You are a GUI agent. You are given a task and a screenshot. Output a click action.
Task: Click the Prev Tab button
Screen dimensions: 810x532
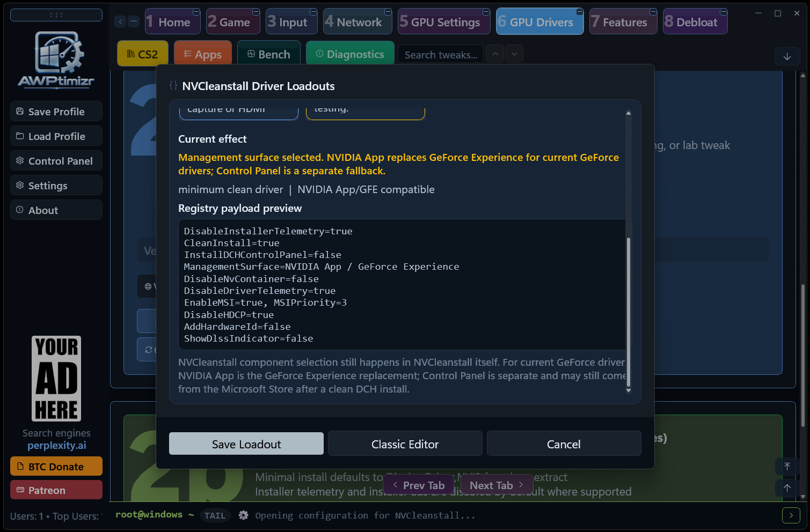(419, 485)
